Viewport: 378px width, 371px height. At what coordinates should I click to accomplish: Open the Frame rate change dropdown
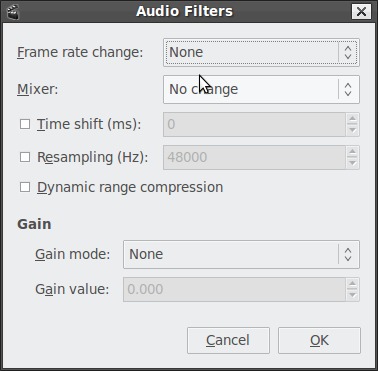[x=261, y=52]
